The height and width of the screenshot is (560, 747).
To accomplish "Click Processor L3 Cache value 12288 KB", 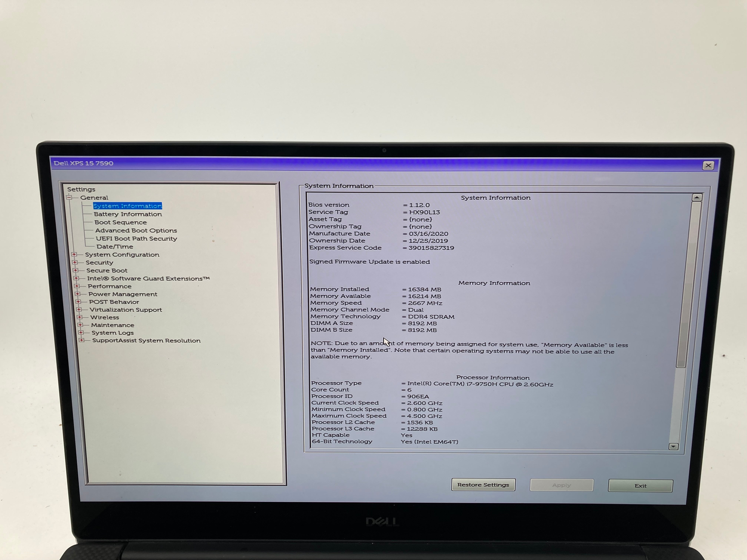I will [x=422, y=429].
